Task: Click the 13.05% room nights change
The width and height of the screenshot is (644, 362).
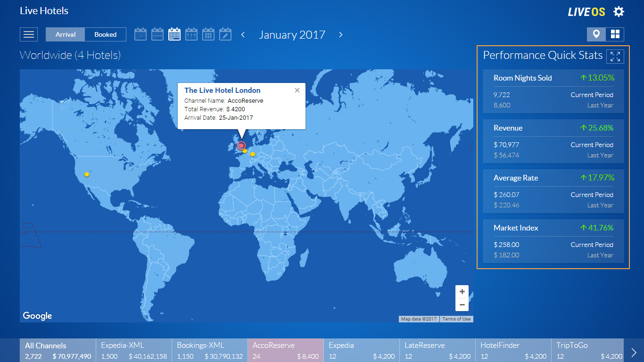Action: pos(597,78)
